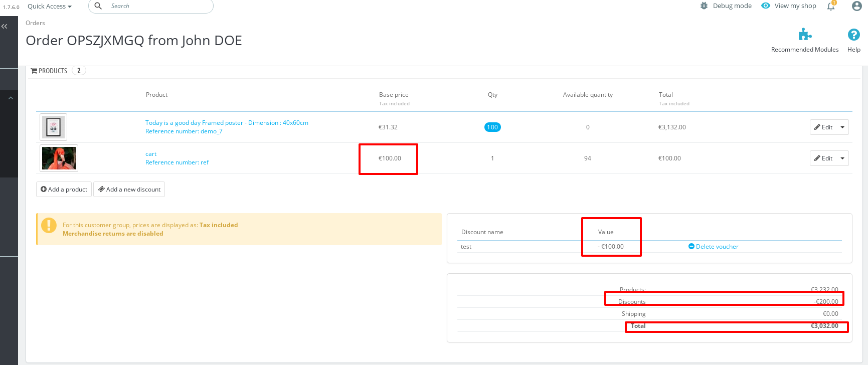Open Reference number: demo_7 link
Viewport: 868px width, 365px height.
coord(184,131)
